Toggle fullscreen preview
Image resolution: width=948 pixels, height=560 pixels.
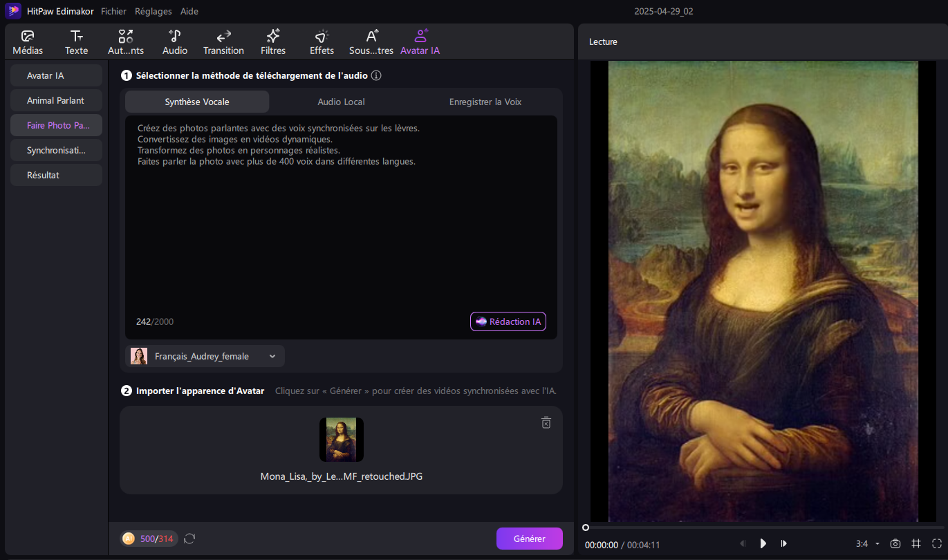(x=937, y=543)
